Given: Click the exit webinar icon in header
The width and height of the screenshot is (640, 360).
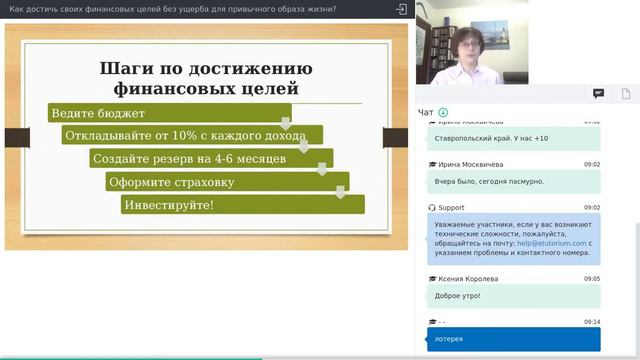Looking at the screenshot, I should click(401, 9).
